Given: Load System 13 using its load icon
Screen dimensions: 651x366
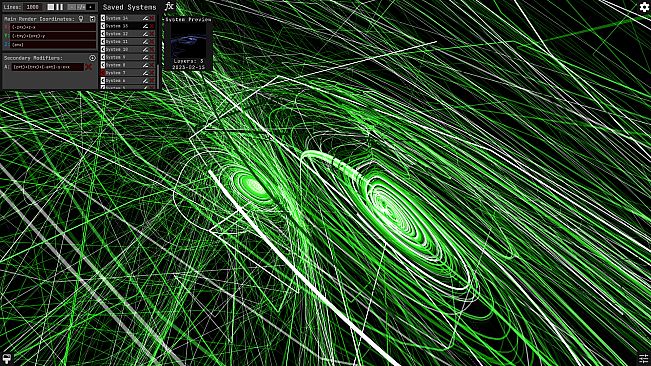Looking at the screenshot, I should coord(103,26).
